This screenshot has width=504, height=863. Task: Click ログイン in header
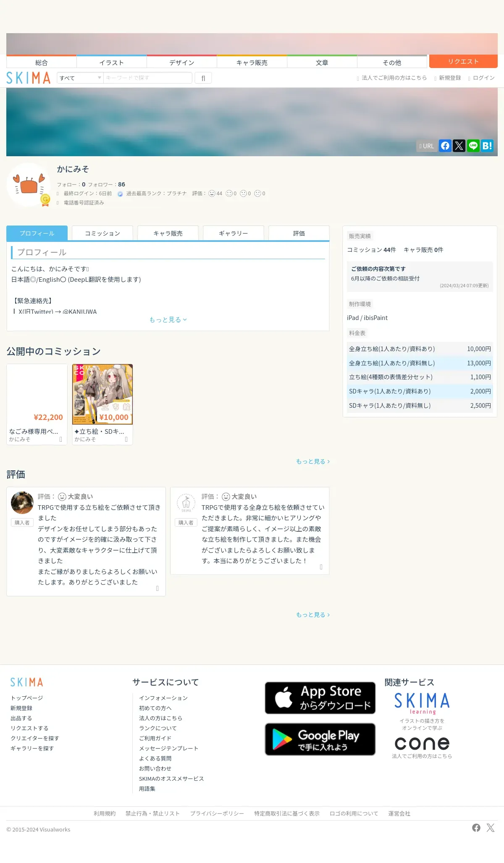click(482, 78)
